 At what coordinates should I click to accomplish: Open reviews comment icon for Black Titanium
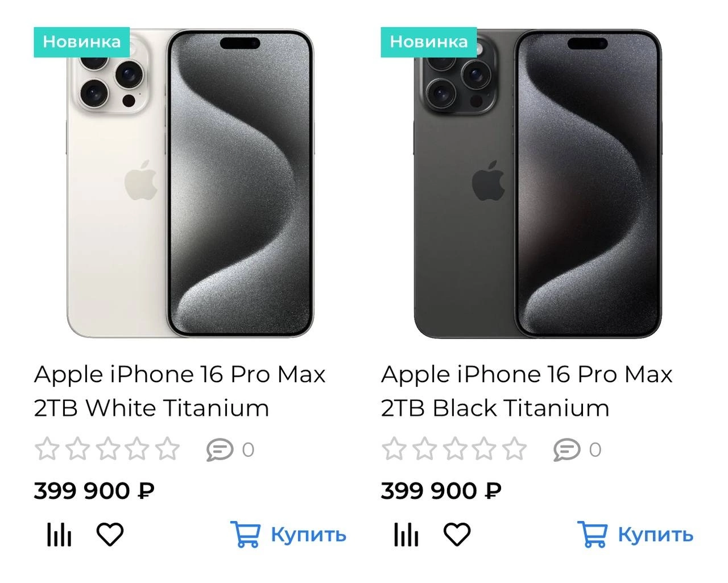[566, 450]
